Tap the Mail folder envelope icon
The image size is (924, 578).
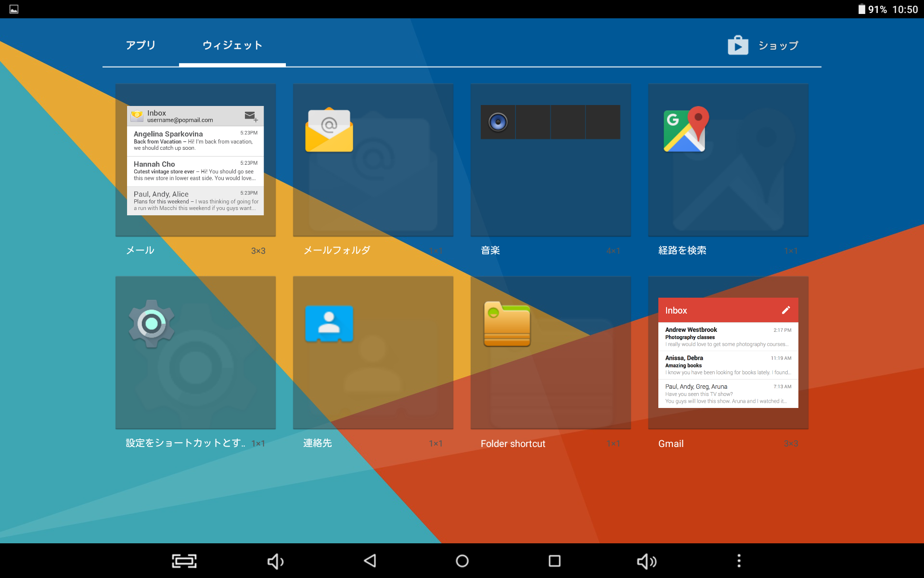point(329,130)
